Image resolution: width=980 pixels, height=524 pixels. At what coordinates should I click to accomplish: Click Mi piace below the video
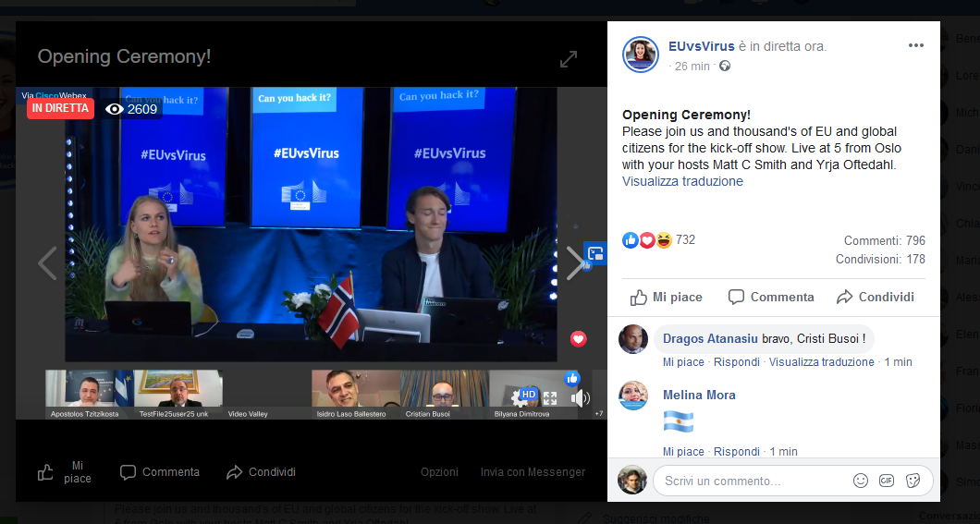click(65, 472)
